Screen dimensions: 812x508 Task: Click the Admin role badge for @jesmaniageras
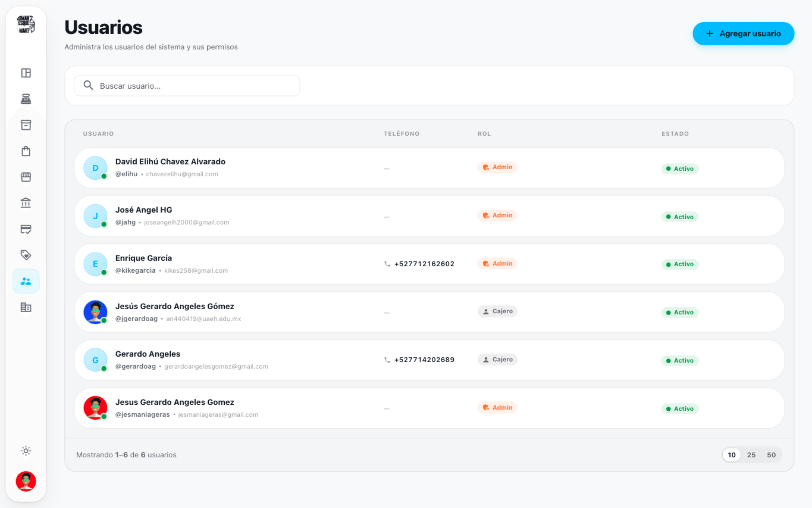(497, 408)
